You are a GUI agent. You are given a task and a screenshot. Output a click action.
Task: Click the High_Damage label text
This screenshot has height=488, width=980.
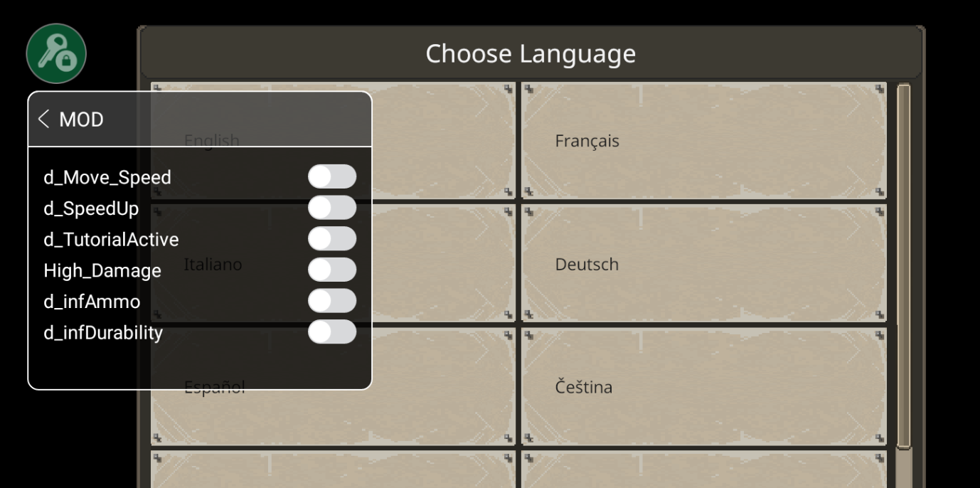pos(102,270)
